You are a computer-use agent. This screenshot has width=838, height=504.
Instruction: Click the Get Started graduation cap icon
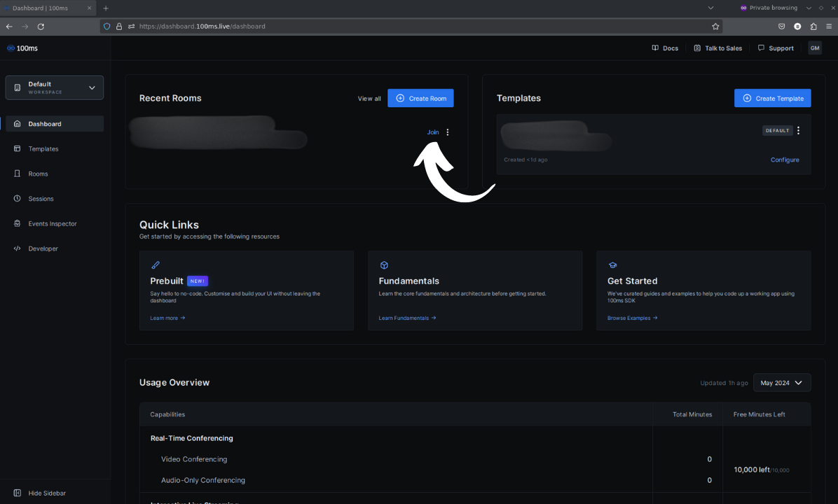[x=612, y=265]
